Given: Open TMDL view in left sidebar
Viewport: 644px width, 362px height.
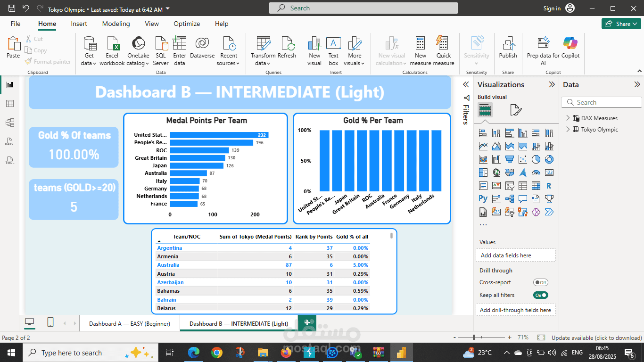Looking at the screenshot, I should [10, 160].
